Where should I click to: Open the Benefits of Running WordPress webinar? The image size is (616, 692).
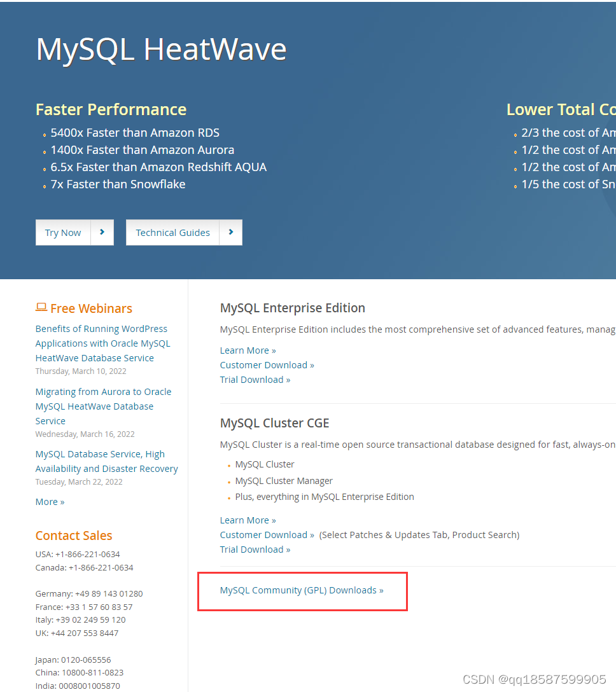102,343
